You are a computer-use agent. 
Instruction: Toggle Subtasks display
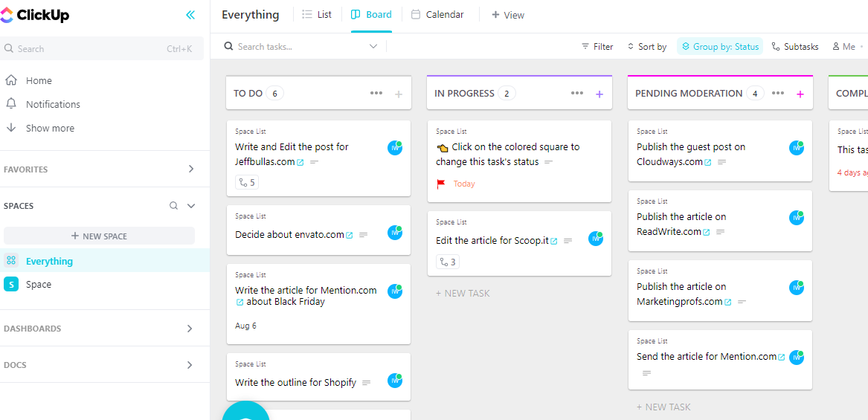795,47
